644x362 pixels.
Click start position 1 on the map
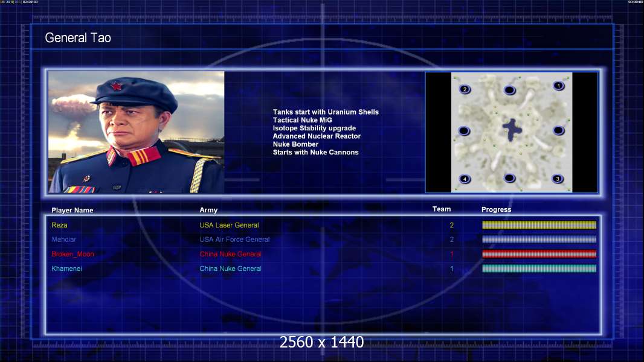(x=558, y=86)
